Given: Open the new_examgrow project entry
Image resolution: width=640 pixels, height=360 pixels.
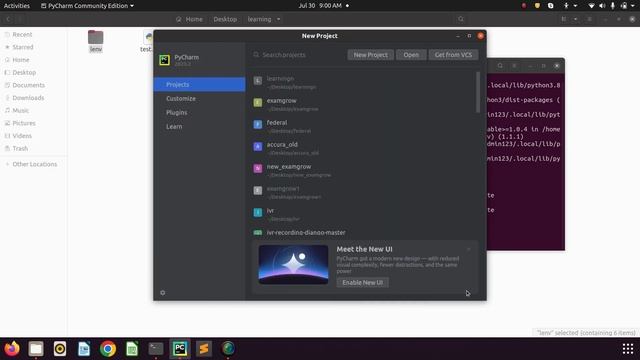Looking at the screenshot, I should [363, 170].
